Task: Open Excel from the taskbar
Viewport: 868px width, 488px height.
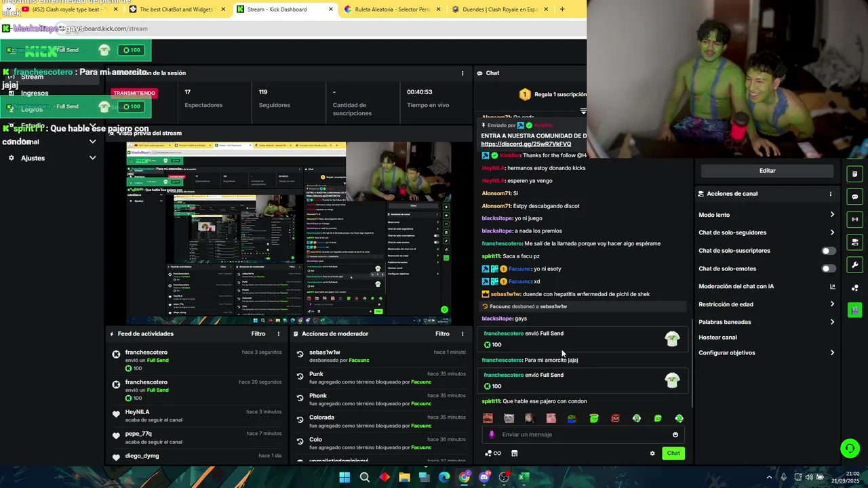Action: (x=524, y=477)
